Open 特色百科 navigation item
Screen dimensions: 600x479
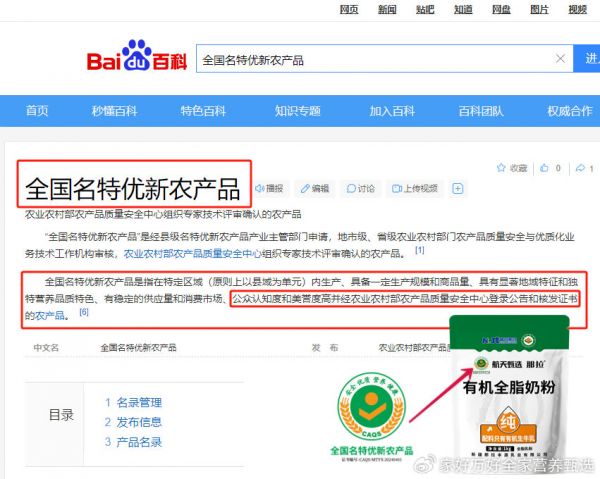click(203, 111)
